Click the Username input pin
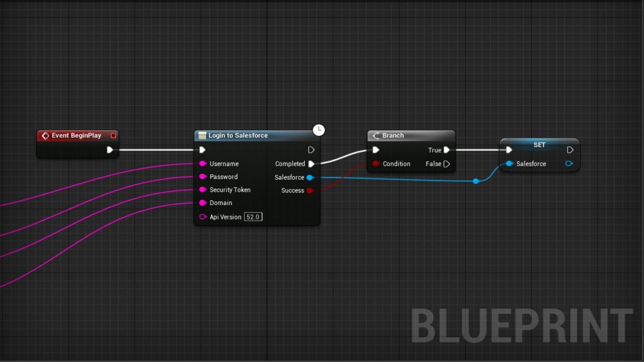This screenshot has width=644, height=362. pos(203,164)
